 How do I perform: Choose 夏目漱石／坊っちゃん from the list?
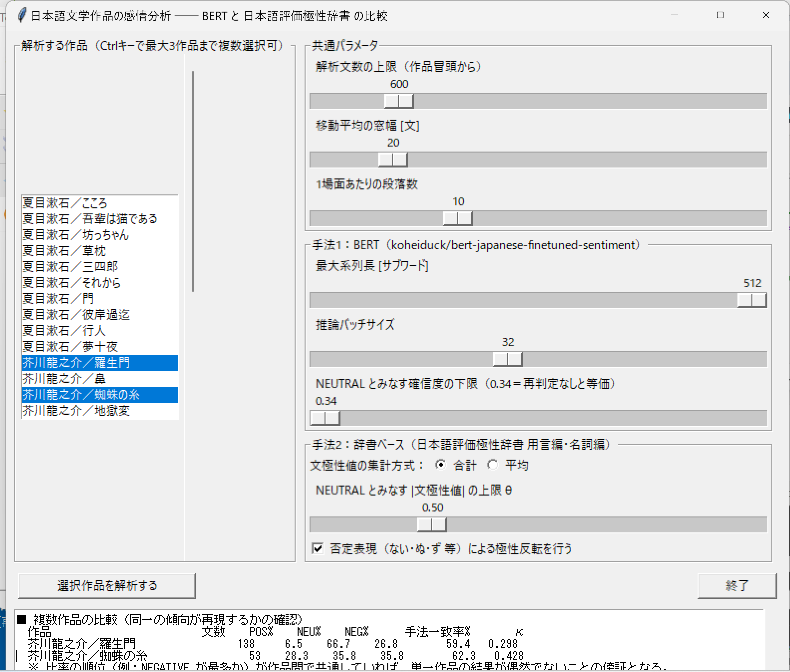point(100,235)
